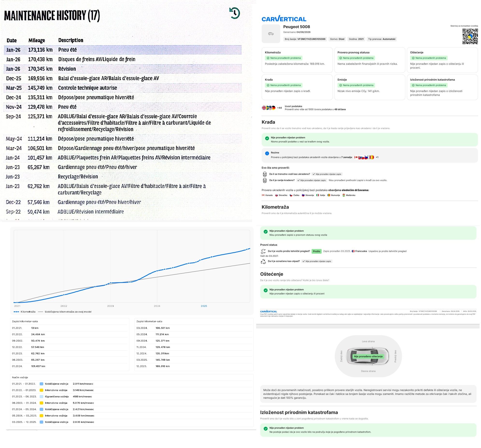Click the yellow Intenzivna vožnja swatch for 06.2023.
This screenshot has width=481, height=448.
[x=41, y=403]
